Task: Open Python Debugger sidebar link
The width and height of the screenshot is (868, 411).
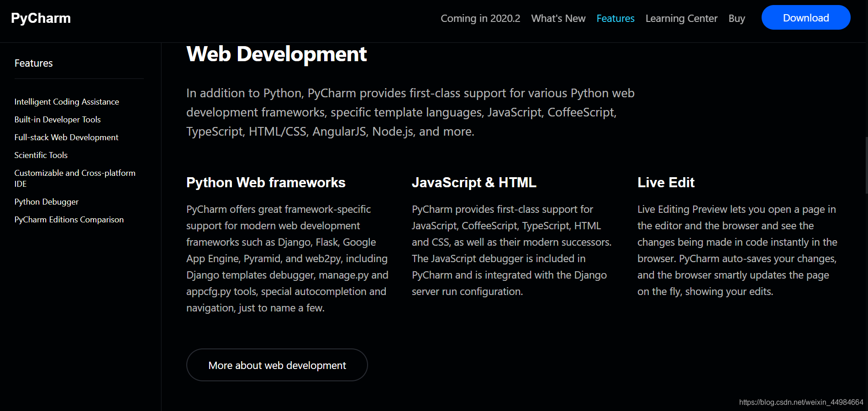Action: click(x=47, y=202)
